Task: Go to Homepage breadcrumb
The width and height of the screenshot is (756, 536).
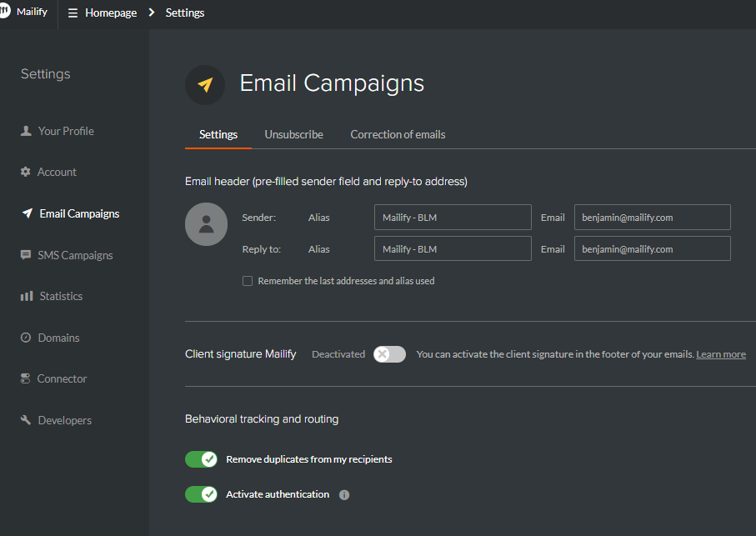Action: (x=111, y=13)
